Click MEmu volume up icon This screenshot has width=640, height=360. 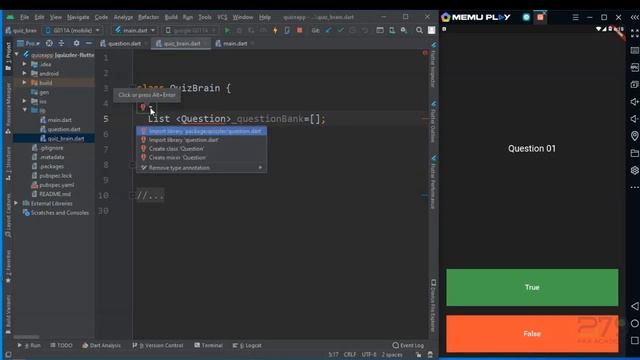pyautogui.click(x=634, y=102)
